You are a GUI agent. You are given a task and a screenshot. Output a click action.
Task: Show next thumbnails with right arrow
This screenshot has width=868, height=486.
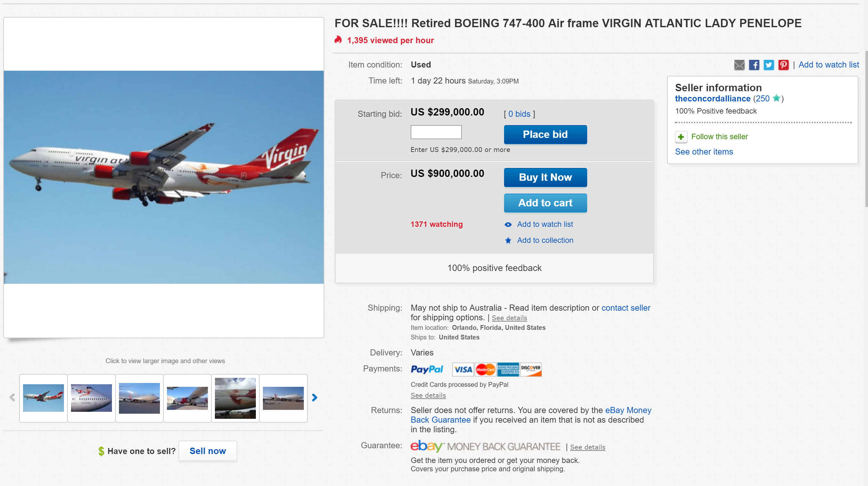[x=315, y=398]
